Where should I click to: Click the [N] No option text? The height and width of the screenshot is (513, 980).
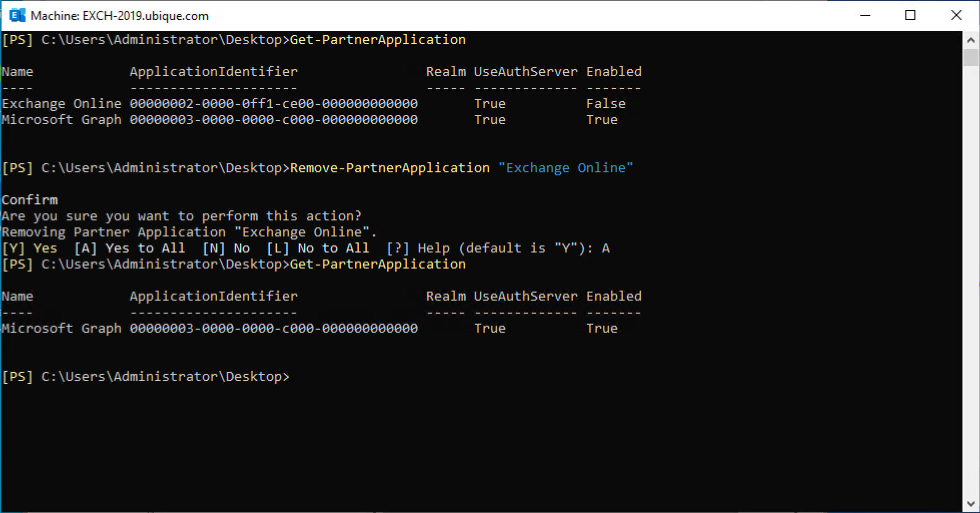(226, 248)
